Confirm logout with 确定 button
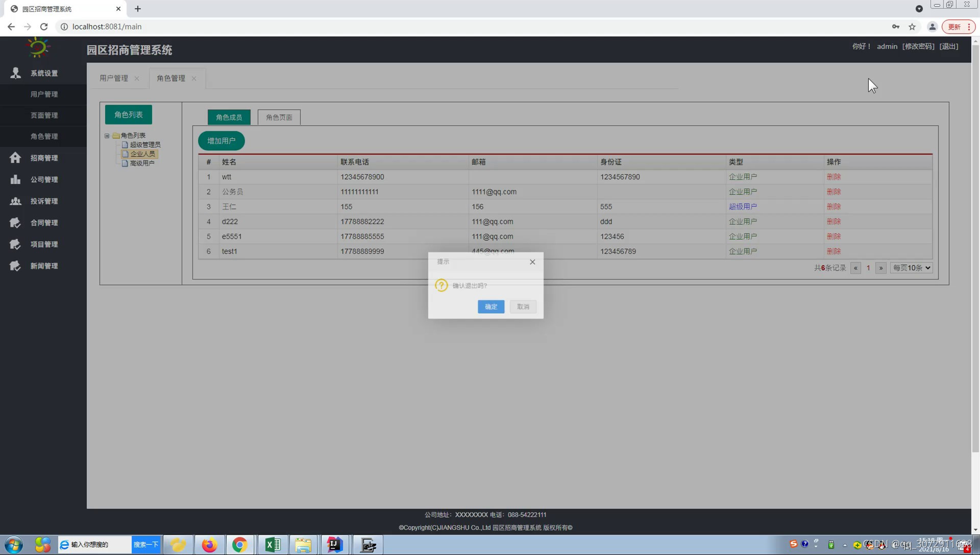Viewport: 980px width, 555px height. point(491,307)
